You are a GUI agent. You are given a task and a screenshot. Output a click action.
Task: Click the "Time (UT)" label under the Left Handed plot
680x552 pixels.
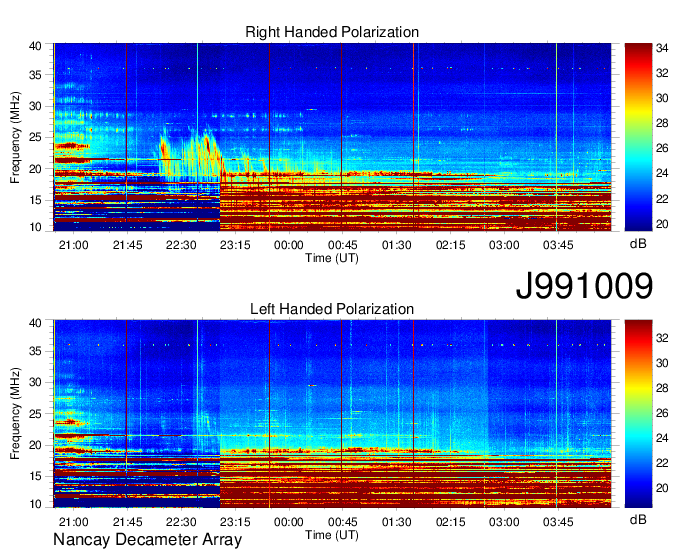point(332,535)
